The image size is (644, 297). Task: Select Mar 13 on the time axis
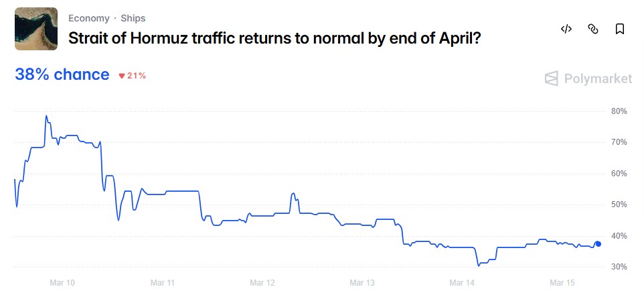pyautogui.click(x=362, y=283)
